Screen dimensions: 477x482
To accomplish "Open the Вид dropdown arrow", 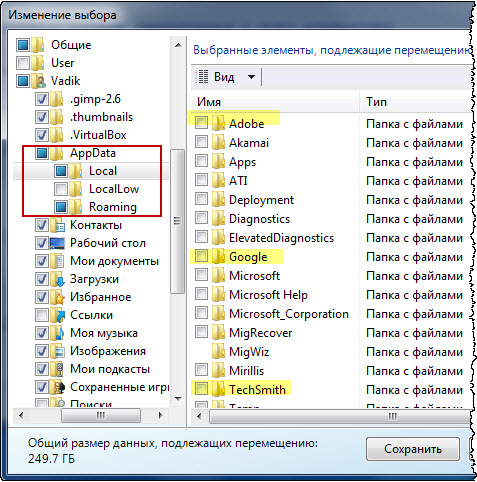I will [x=251, y=77].
